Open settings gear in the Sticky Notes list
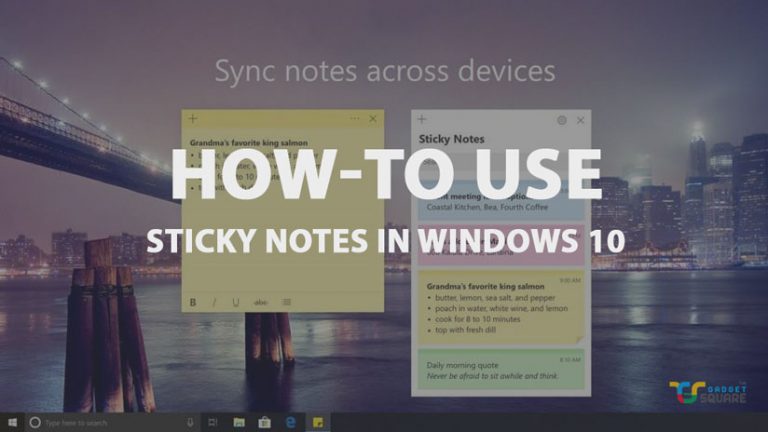 [x=562, y=120]
